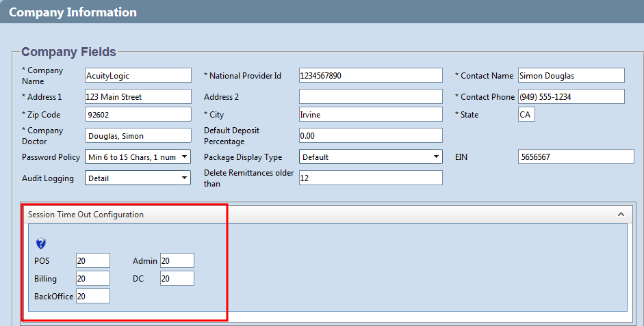Select the State field showing CA
The image size is (644, 326).
(x=526, y=115)
